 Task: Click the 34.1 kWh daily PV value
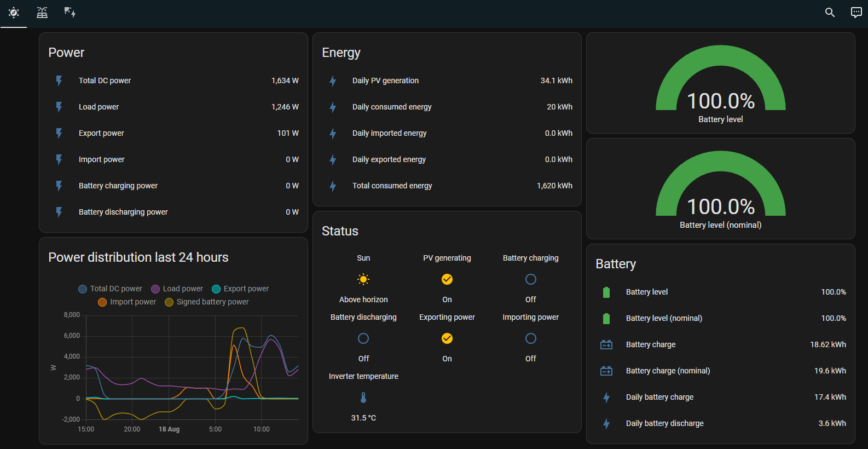pyautogui.click(x=557, y=80)
